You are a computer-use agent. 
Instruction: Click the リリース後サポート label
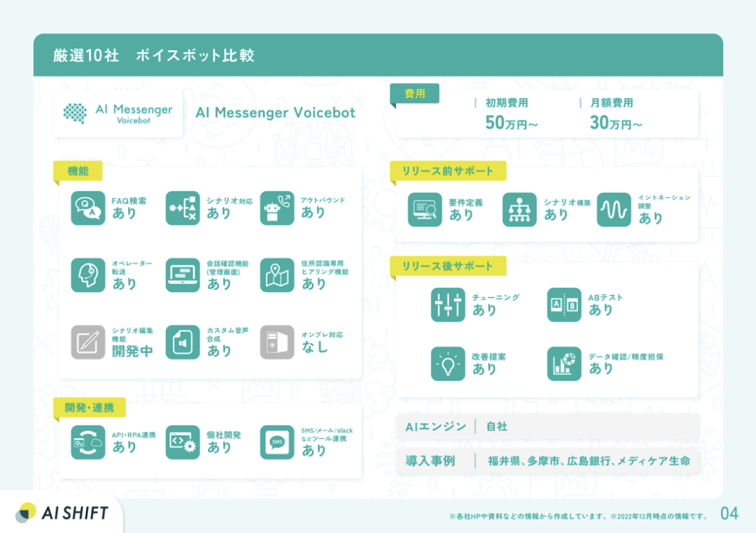click(448, 266)
